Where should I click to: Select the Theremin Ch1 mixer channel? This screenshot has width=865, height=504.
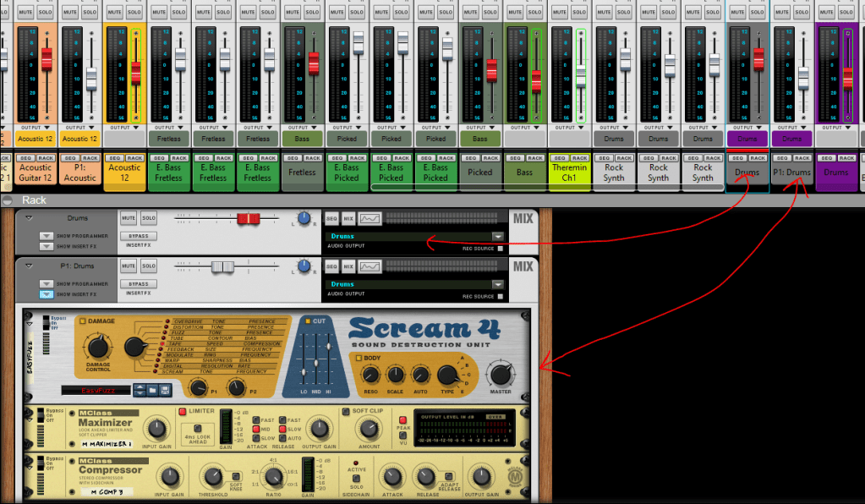pyautogui.click(x=569, y=173)
